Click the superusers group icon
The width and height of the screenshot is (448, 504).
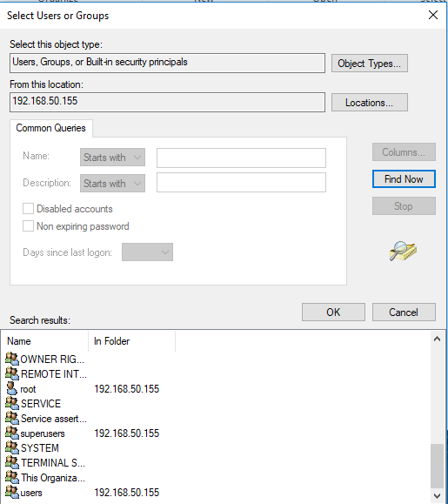point(12,433)
